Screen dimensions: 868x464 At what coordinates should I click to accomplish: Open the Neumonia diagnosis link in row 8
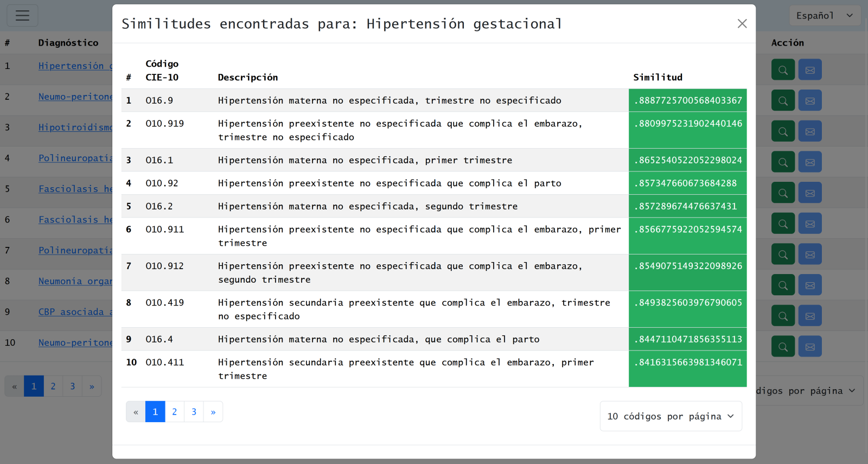pos(75,281)
